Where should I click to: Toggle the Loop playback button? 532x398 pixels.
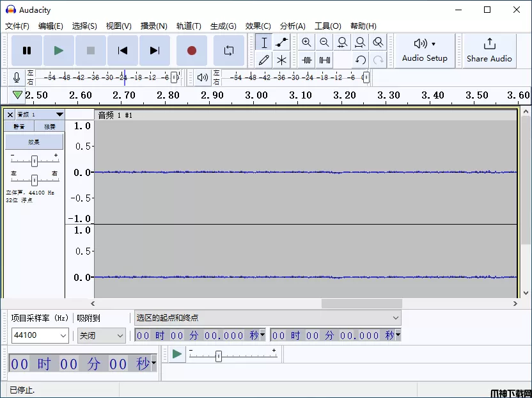tap(228, 51)
